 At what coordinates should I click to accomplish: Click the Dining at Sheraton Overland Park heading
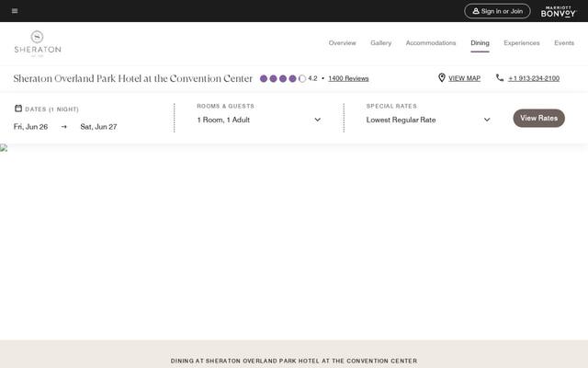(294, 361)
